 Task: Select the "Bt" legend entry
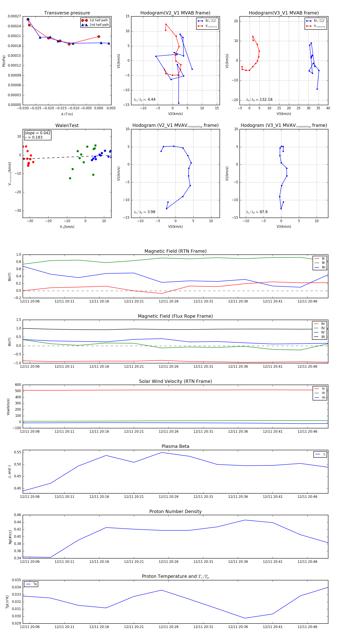point(320,263)
